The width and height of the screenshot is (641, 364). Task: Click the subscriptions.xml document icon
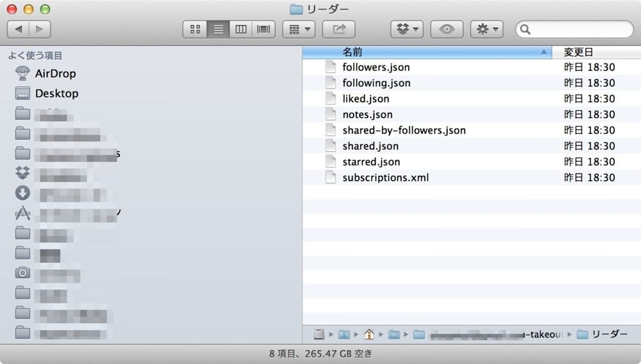tap(331, 178)
